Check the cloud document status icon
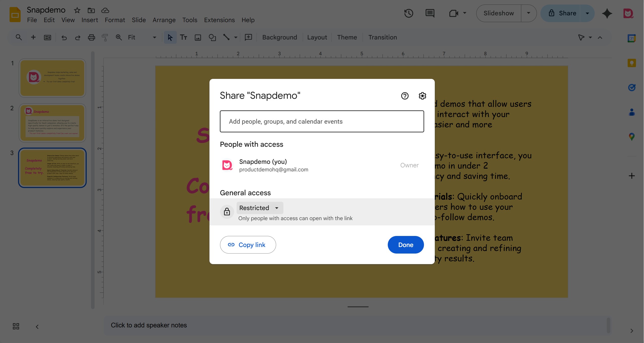The width and height of the screenshot is (644, 343). 105,10
